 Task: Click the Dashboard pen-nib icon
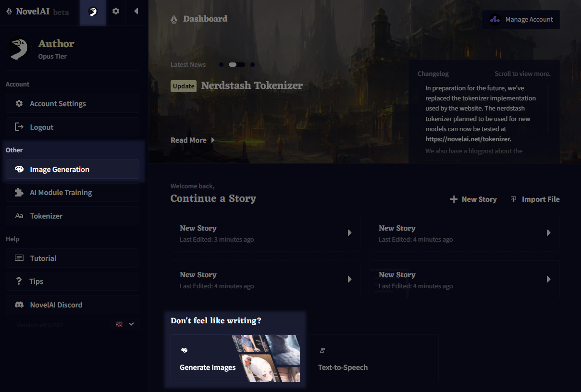pos(174,19)
